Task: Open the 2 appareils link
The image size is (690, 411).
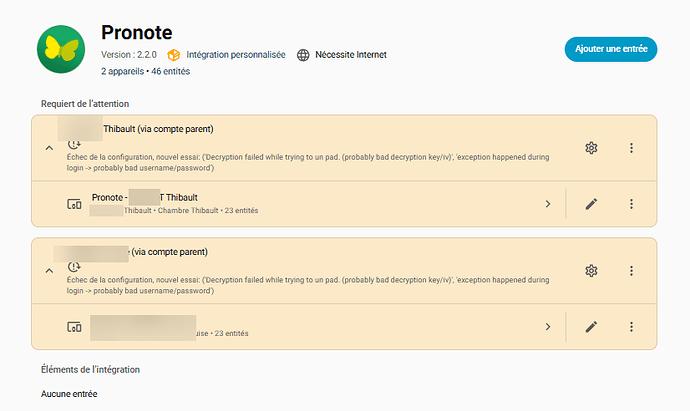Action: click(x=122, y=72)
